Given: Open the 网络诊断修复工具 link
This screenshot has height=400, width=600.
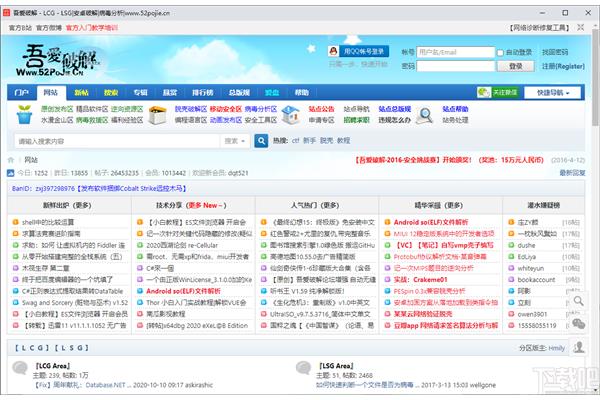Looking at the screenshot, I should [x=540, y=28].
